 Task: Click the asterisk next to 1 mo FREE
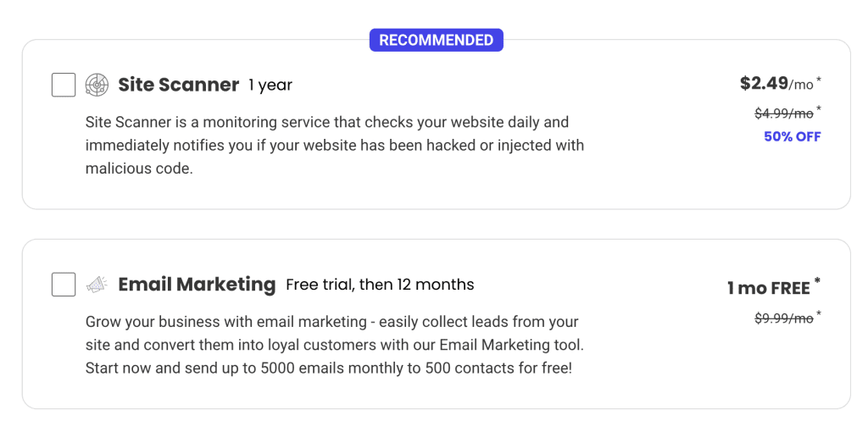coord(817,281)
